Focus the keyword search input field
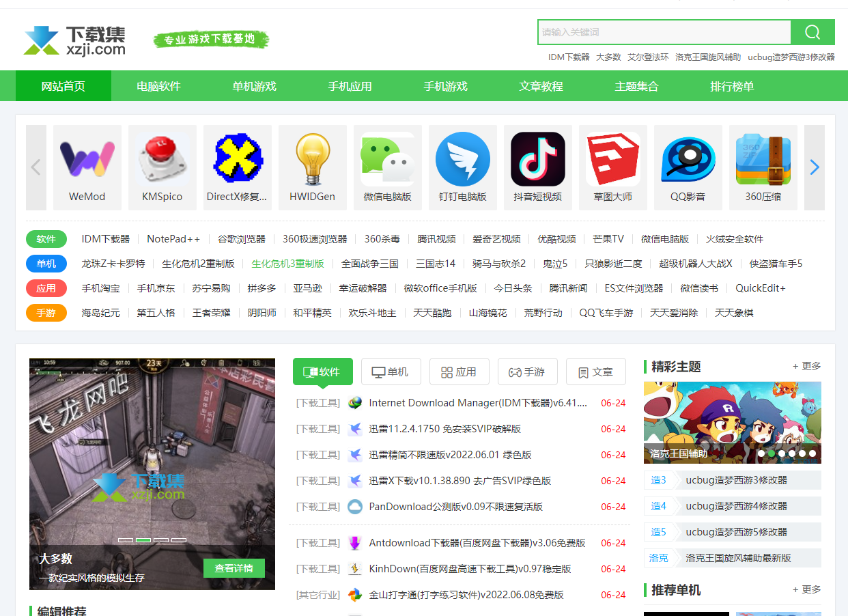848x616 pixels. coord(664,32)
